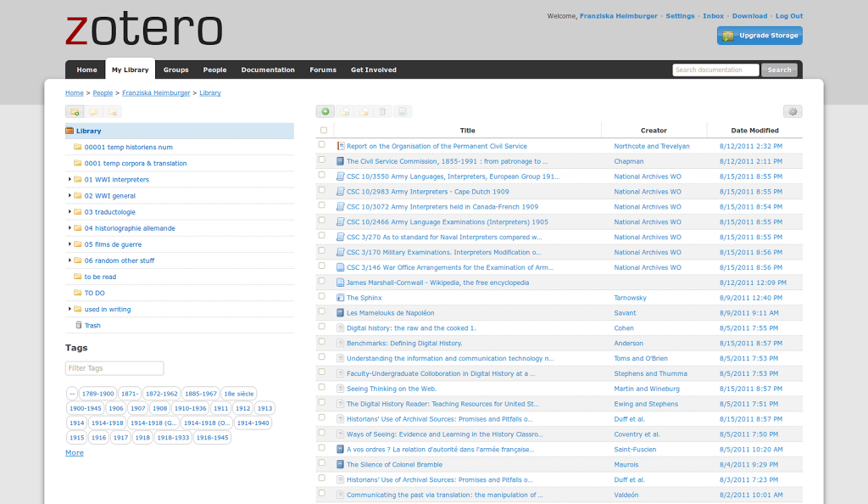Open the People tab in navigation bar
This screenshot has height=504, width=868.
click(214, 70)
